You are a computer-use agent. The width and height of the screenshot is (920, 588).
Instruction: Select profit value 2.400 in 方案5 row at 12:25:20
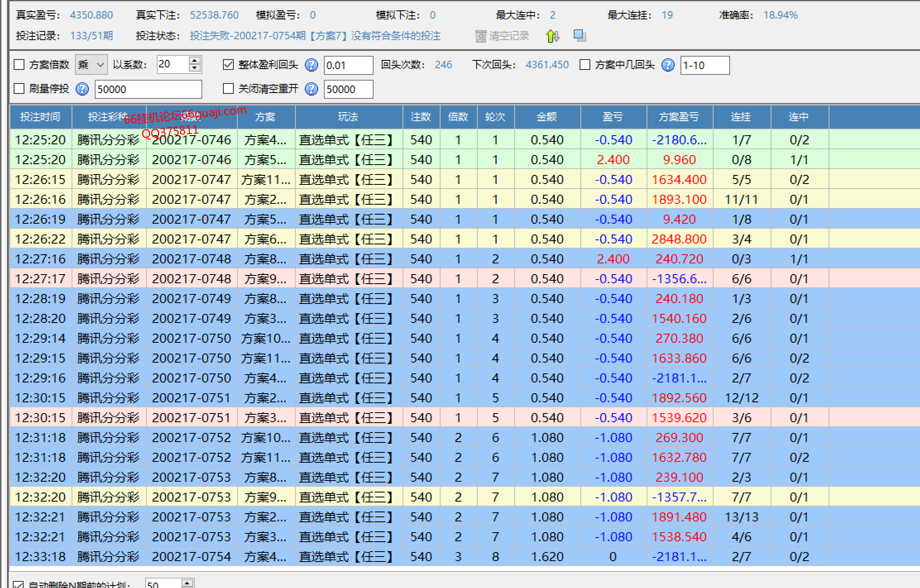pyautogui.click(x=613, y=160)
